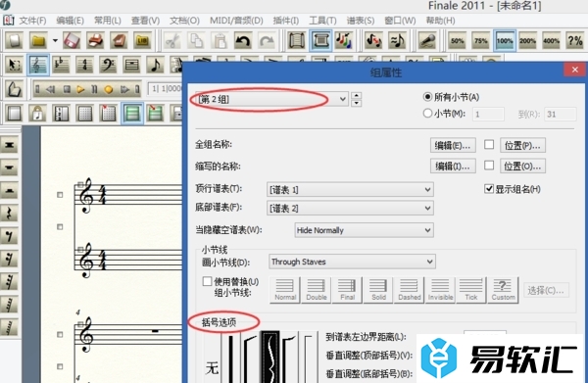Open Hide Normally dropdown
588x383 pixels.
(365, 230)
